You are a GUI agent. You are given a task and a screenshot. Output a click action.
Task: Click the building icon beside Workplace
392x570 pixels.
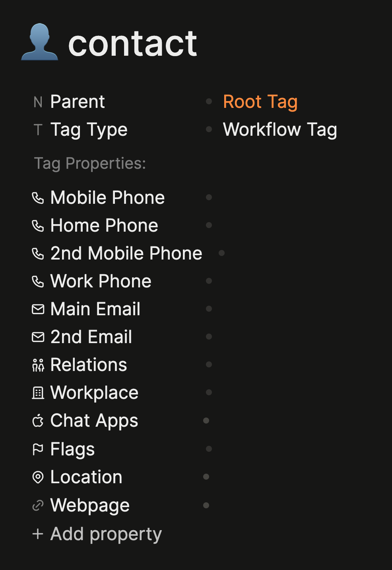point(38,393)
